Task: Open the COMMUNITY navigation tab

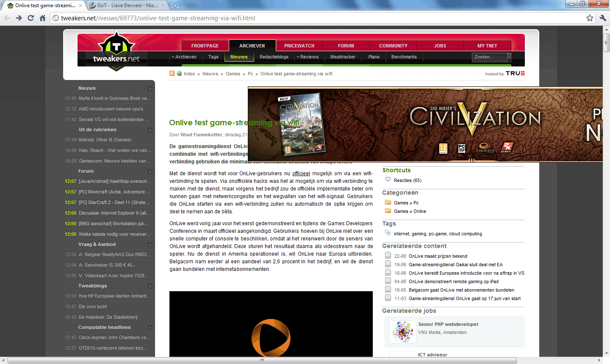Action: 394,46
